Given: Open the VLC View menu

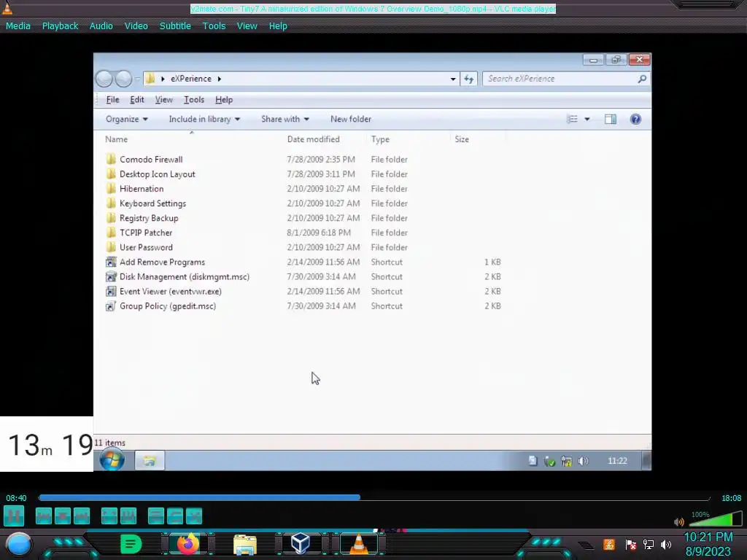Looking at the screenshot, I should pyautogui.click(x=247, y=26).
